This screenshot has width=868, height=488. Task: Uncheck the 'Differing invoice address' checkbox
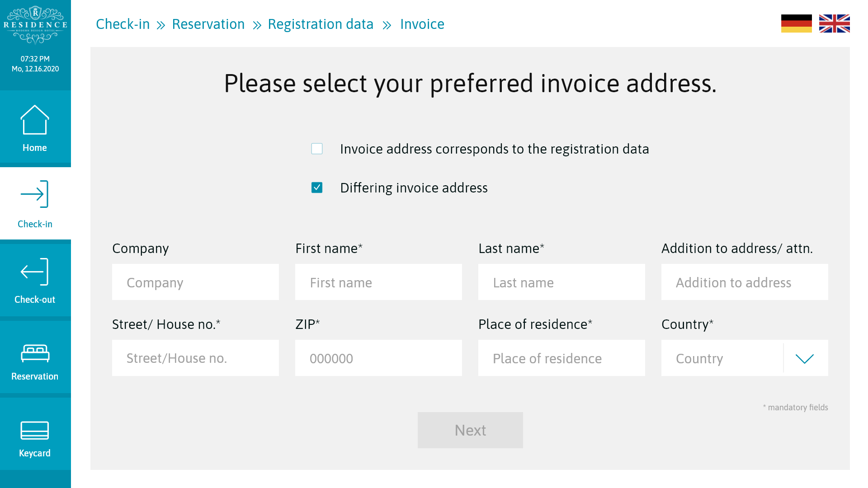[317, 188]
